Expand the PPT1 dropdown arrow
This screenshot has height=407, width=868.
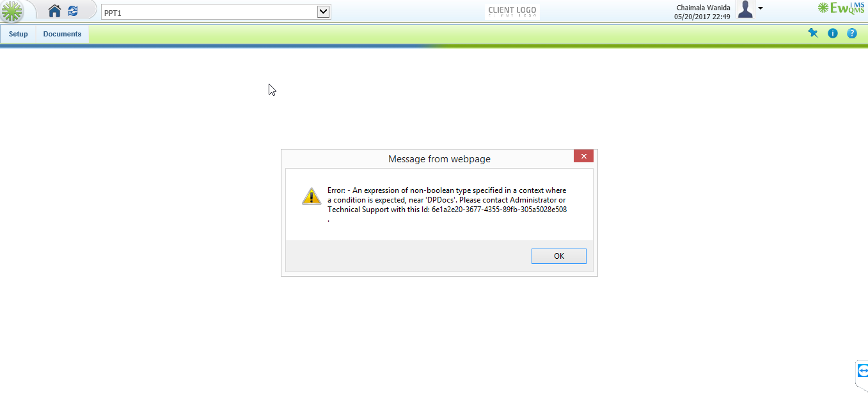click(x=324, y=12)
